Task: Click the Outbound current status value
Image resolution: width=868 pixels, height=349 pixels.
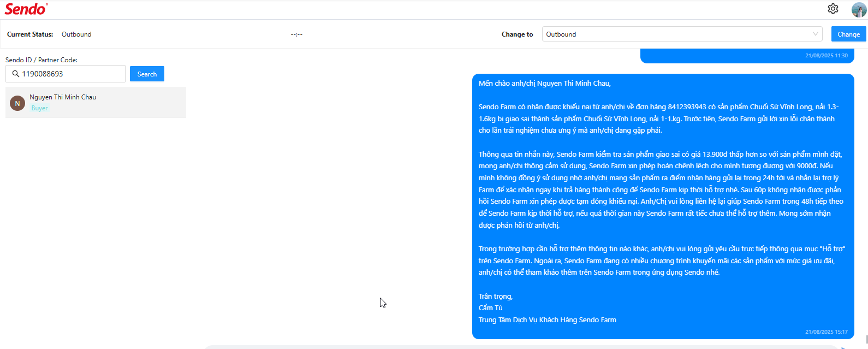Action: tap(76, 34)
